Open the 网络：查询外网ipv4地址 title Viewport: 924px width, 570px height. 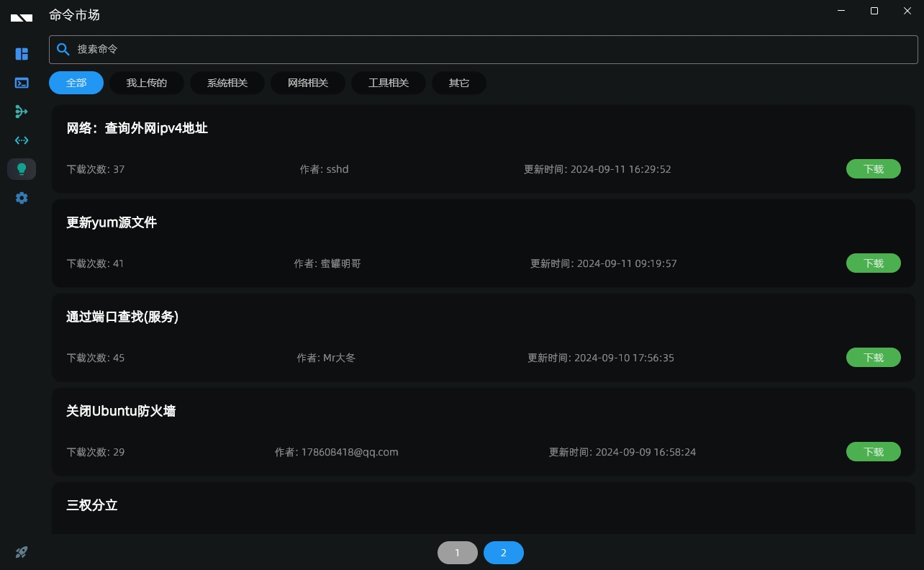137,128
